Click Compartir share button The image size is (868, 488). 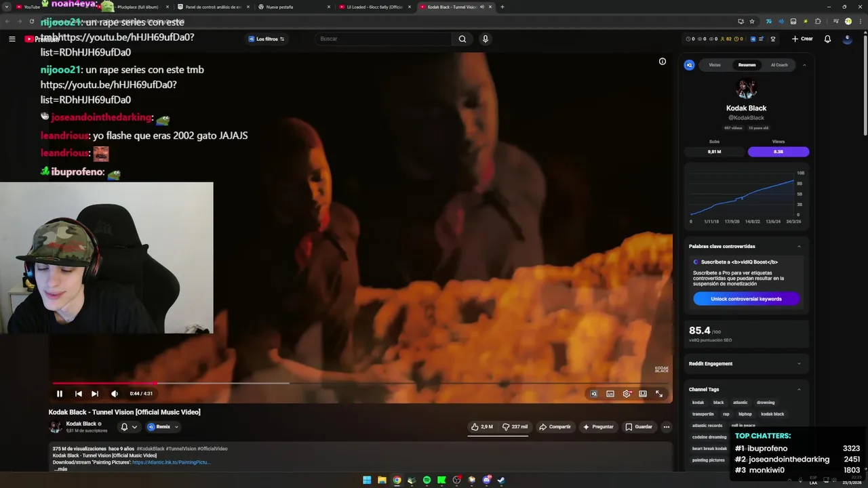pyautogui.click(x=555, y=427)
